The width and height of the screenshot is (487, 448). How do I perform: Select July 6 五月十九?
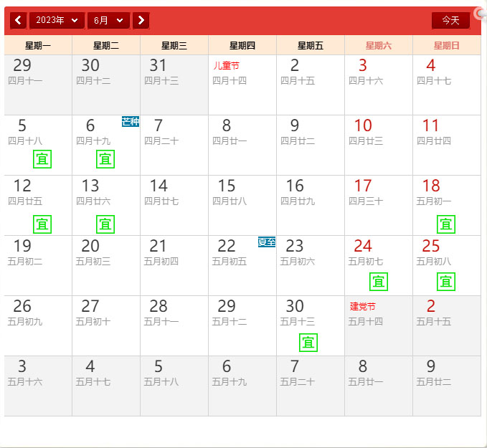pyautogui.click(x=242, y=386)
